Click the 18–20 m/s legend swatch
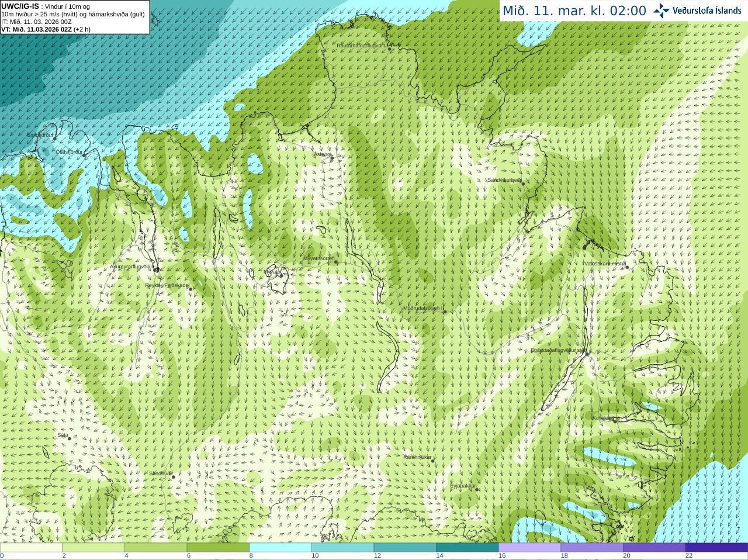Viewport: 748px width, 560px height. (x=592, y=548)
